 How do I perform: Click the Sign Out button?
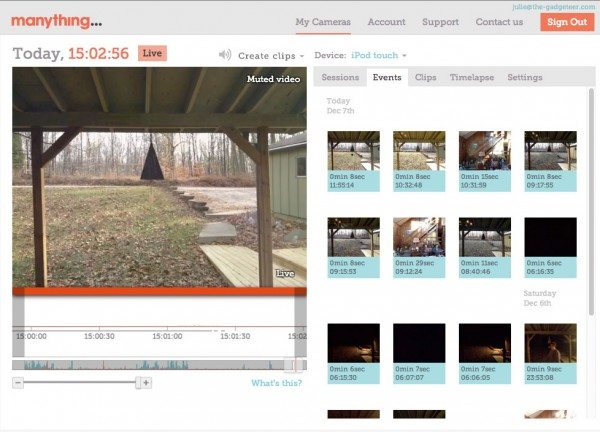567,22
